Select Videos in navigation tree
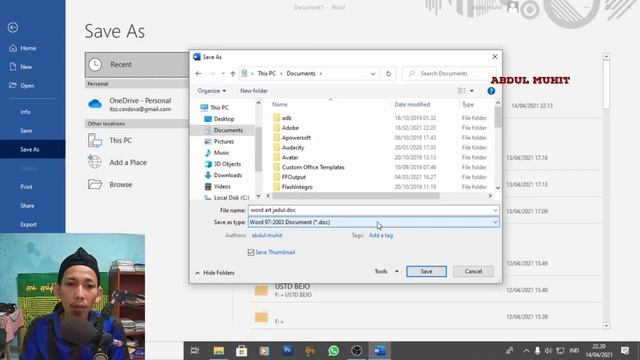 click(x=217, y=186)
